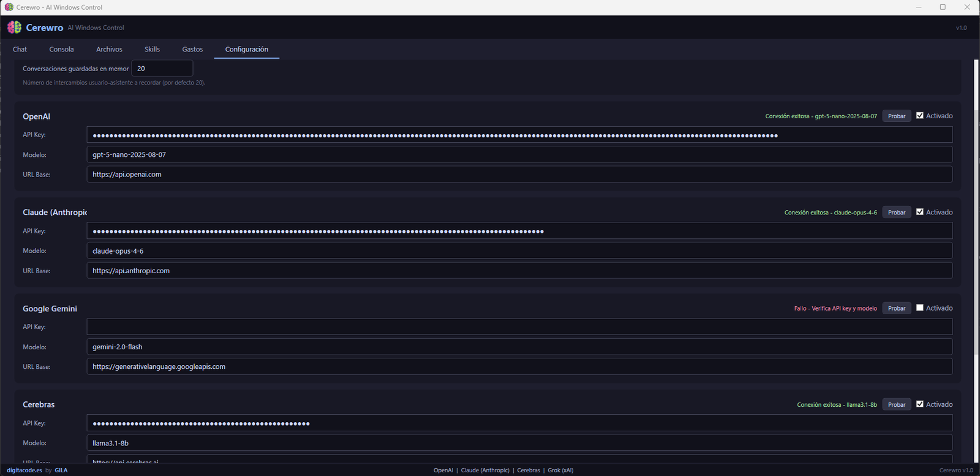
Task: Go to the Archivos tab
Action: (x=109, y=50)
